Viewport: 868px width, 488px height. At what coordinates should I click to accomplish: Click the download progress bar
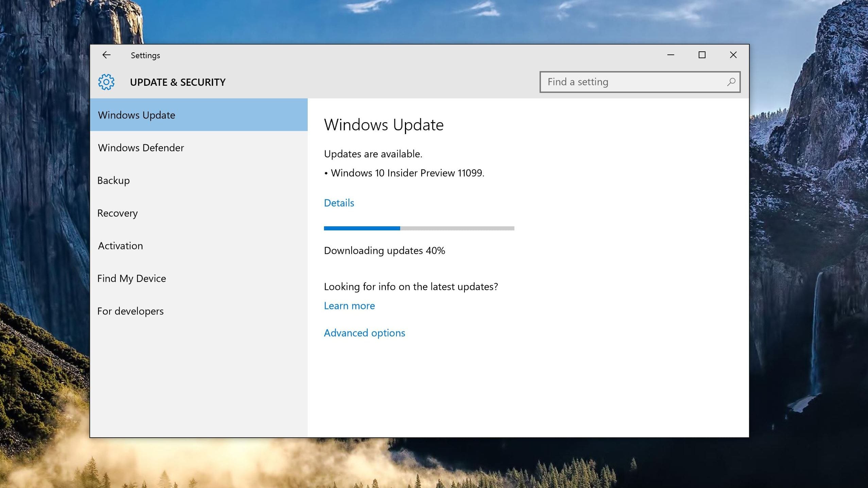pyautogui.click(x=419, y=228)
